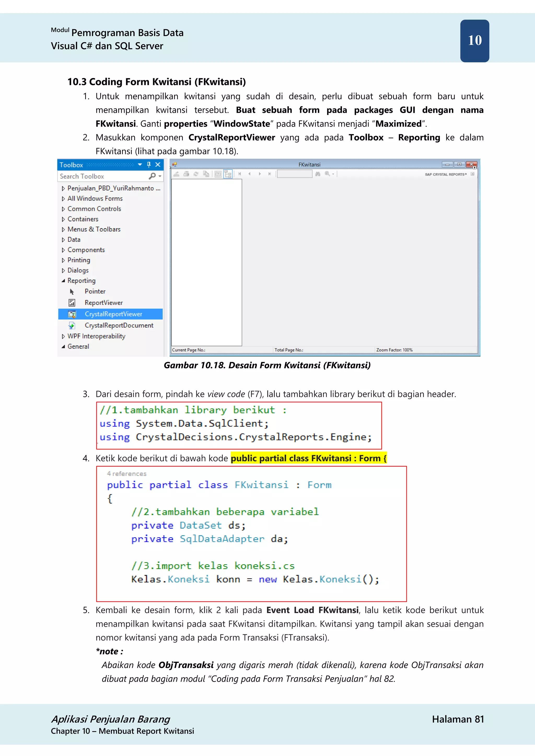Click the Refresh report icon
The height and width of the screenshot is (756, 535).
196,174
